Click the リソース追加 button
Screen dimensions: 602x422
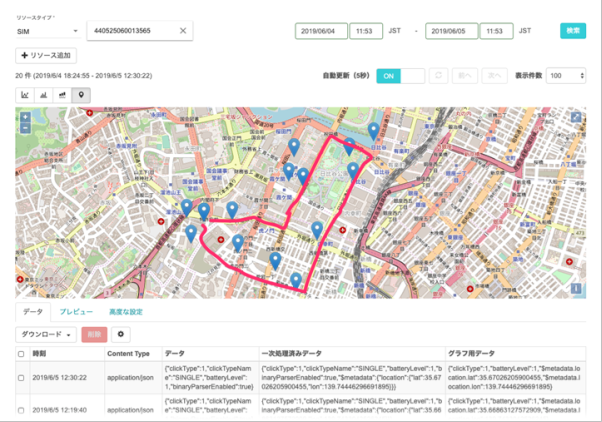pyautogui.click(x=47, y=55)
